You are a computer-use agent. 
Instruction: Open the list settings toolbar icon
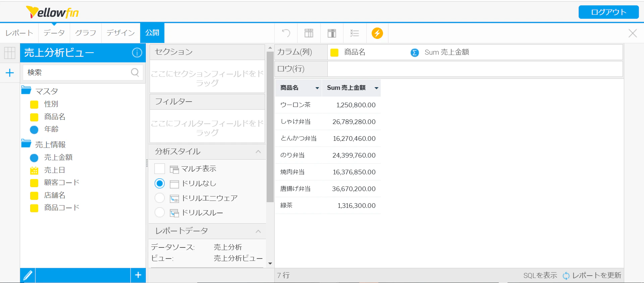(x=355, y=33)
